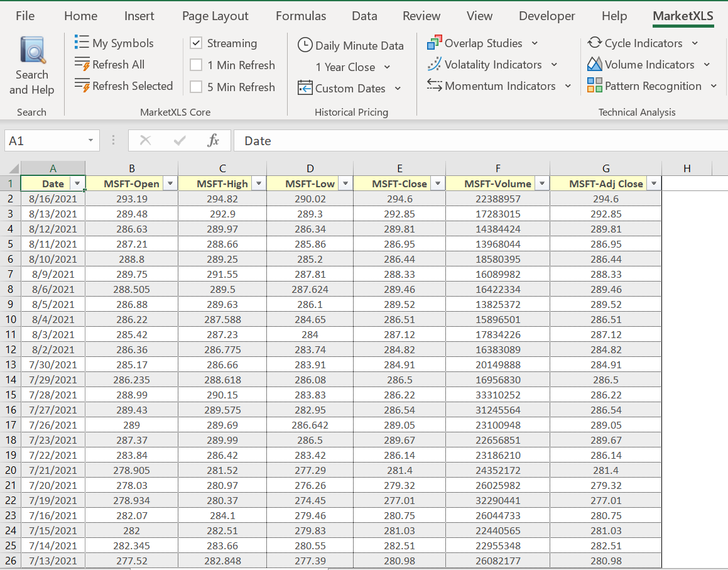Click the Volatility Indicators icon

435,64
